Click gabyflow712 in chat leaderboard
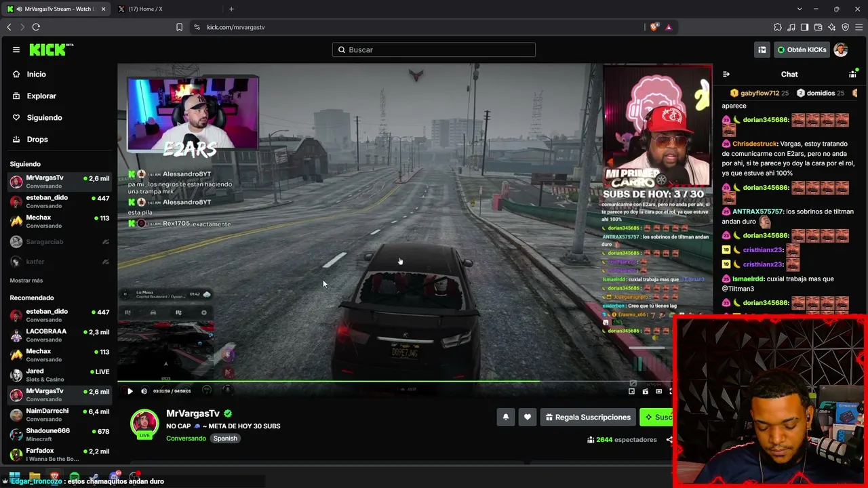This screenshot has height=488, width=868. click(759, 93)
